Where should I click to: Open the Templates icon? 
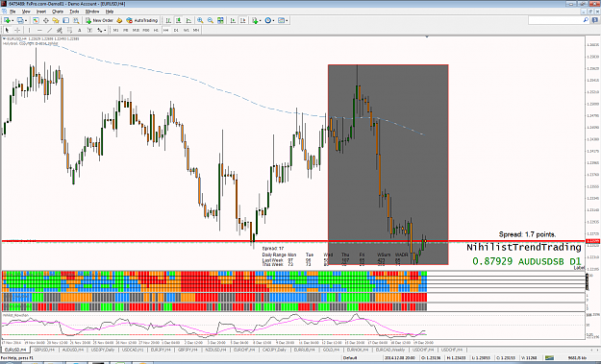tap(281, 20)
